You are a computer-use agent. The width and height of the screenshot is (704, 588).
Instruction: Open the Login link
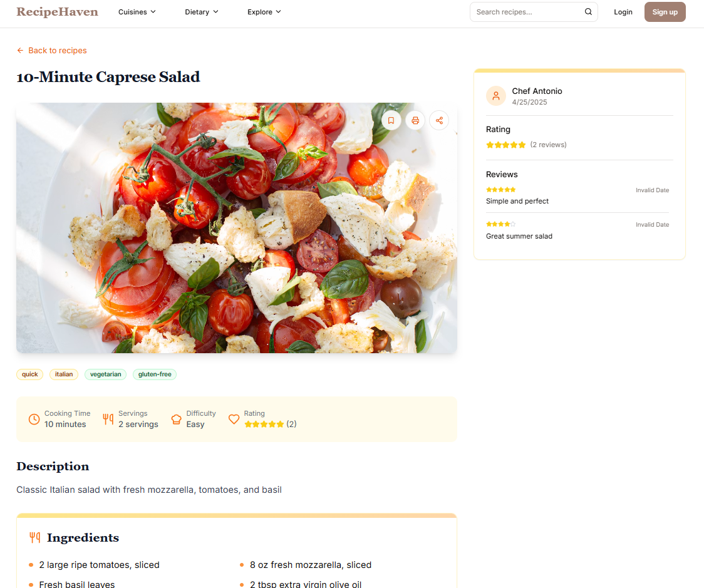(623, 12)
